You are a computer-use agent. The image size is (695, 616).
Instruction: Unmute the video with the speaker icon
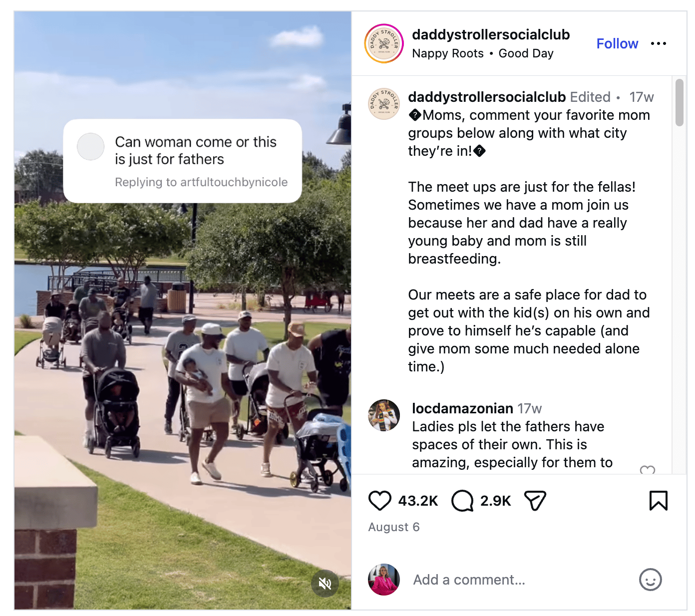325,583
